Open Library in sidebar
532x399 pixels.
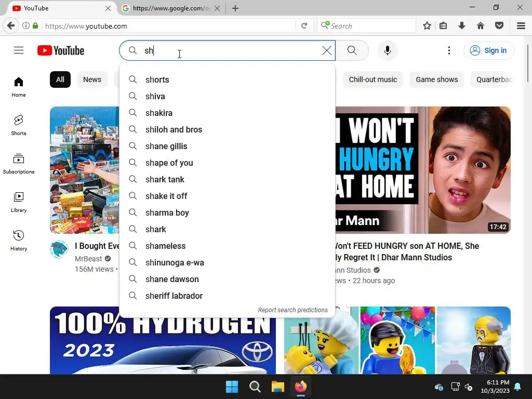[19, 202]
